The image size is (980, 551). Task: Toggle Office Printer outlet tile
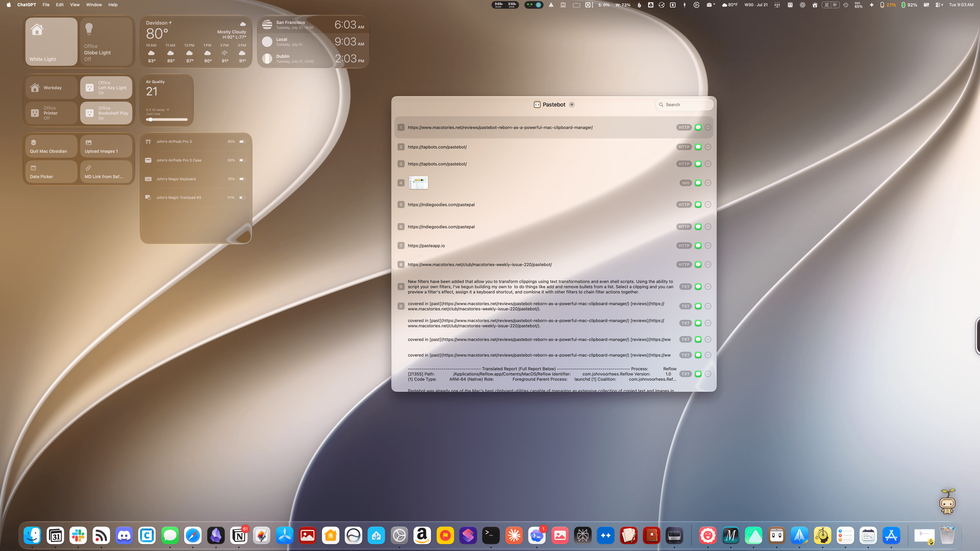click(51, 113)
